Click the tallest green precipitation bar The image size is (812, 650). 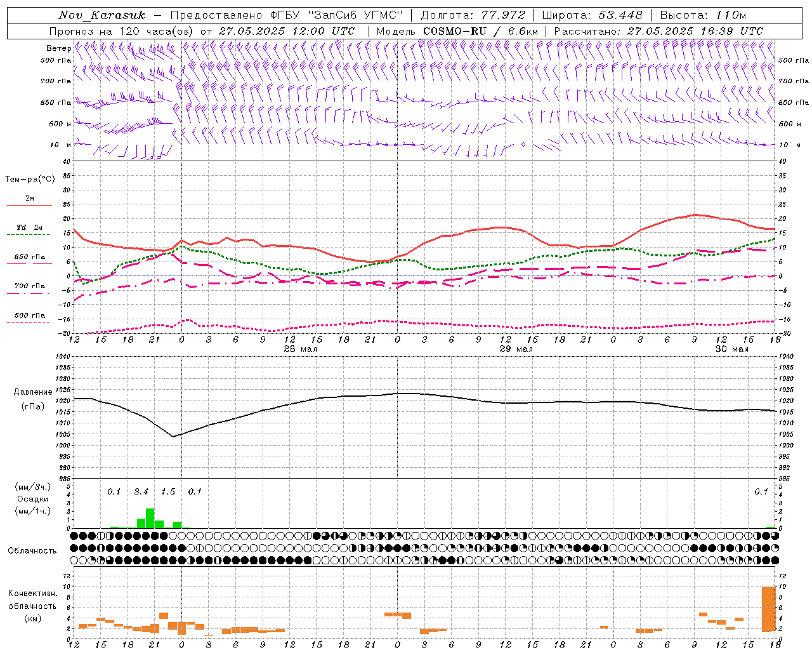pyautogui.click(x=150, y=518)
